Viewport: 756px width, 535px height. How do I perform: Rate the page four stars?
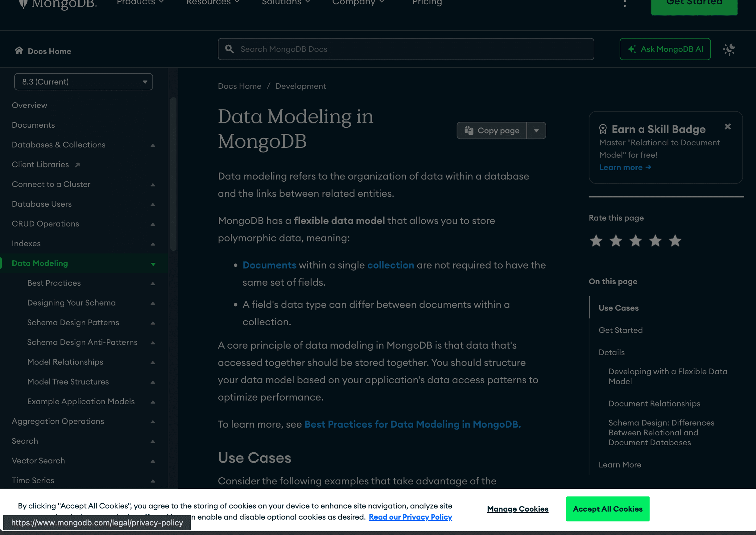655,241
